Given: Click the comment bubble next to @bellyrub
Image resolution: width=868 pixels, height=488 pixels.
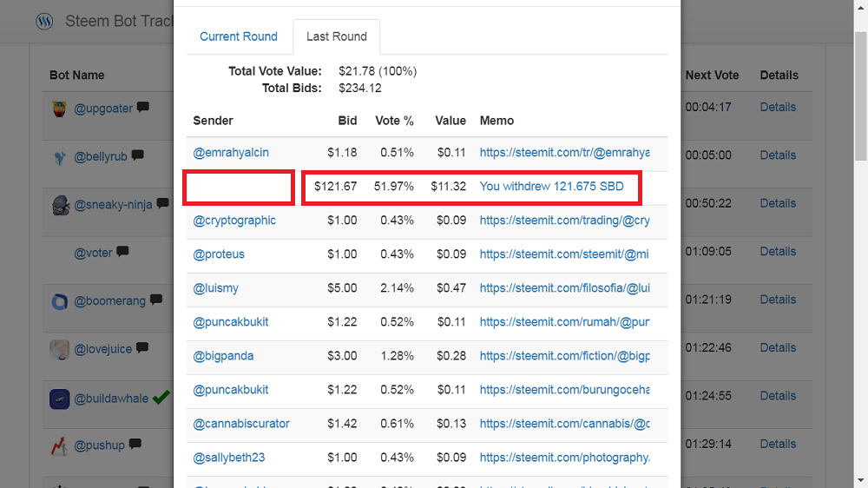Looking at the screenshot, I should click(x=138, y=155).
